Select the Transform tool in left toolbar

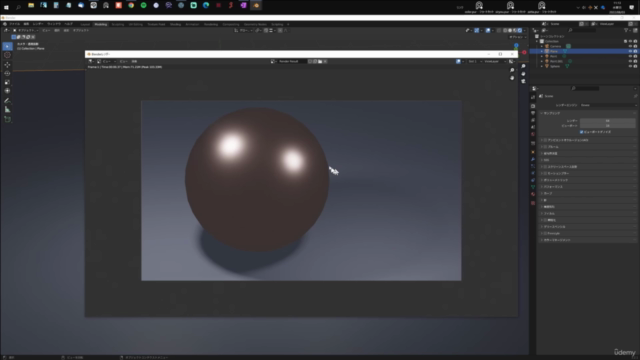click(7, 91)
